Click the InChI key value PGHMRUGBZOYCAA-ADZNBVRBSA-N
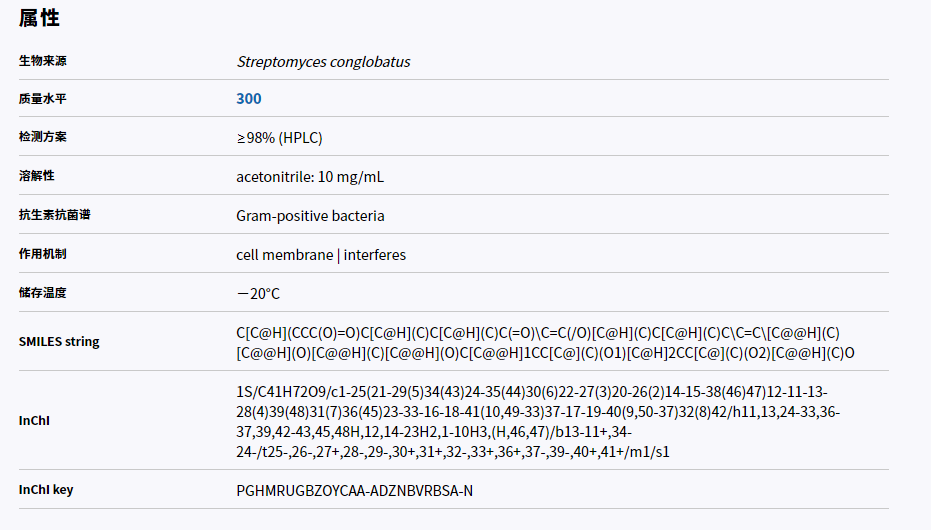This screenshot has height=530, width=931. (354, 491)
